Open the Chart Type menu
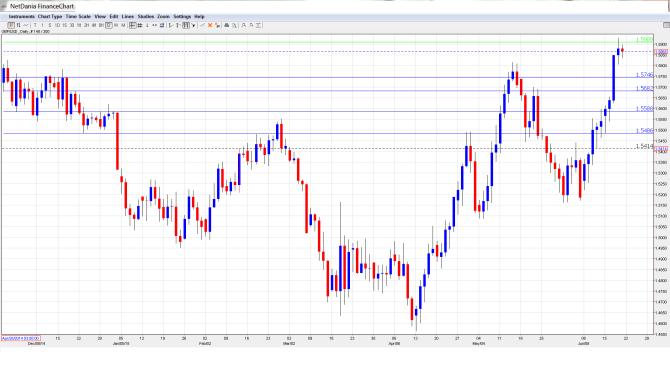 tap(50, 17)
